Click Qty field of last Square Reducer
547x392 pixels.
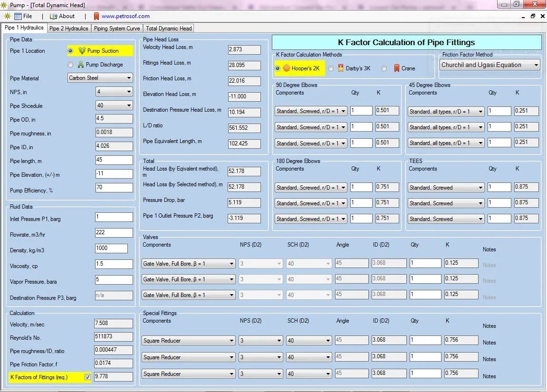point(425,373)
